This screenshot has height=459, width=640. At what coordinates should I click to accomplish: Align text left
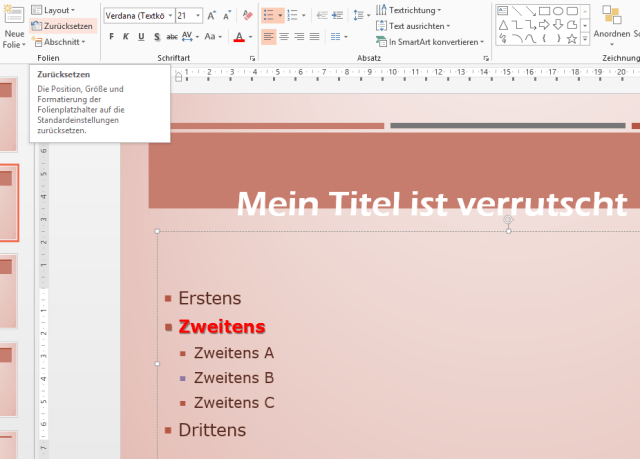(268, 37)
